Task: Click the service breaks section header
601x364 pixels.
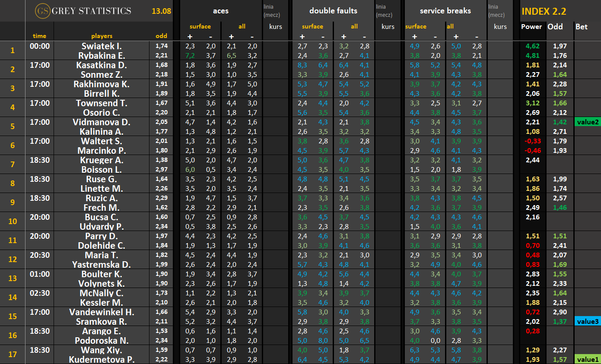Action: (445, 11)
